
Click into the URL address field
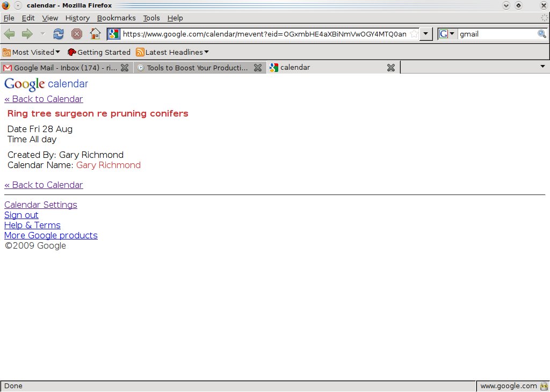[264, 34]
